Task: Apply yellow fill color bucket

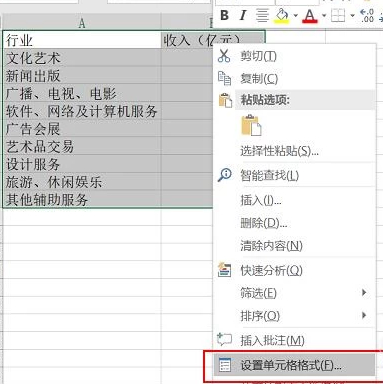Action: 282,15
